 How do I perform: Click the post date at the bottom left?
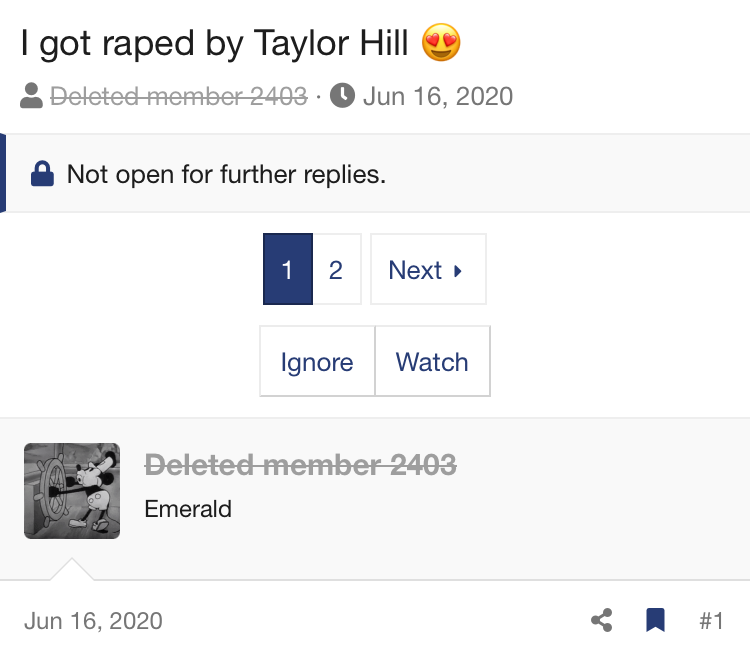[93, 621]
